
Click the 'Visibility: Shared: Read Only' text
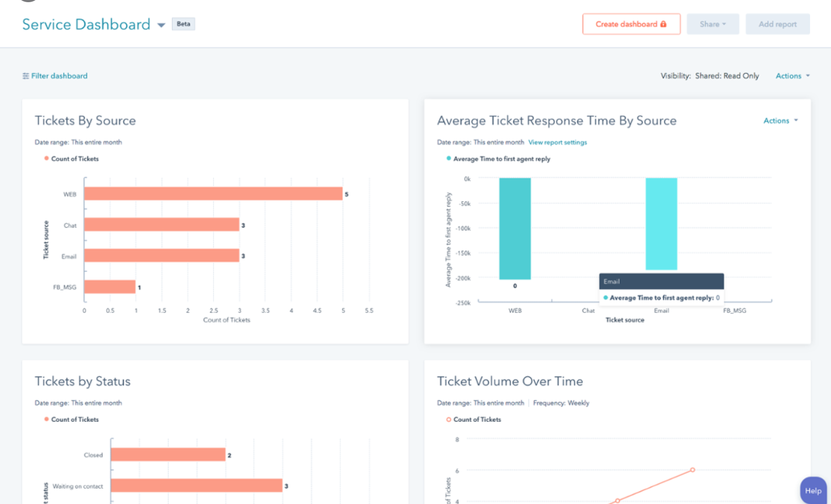[x=710, y=76]
